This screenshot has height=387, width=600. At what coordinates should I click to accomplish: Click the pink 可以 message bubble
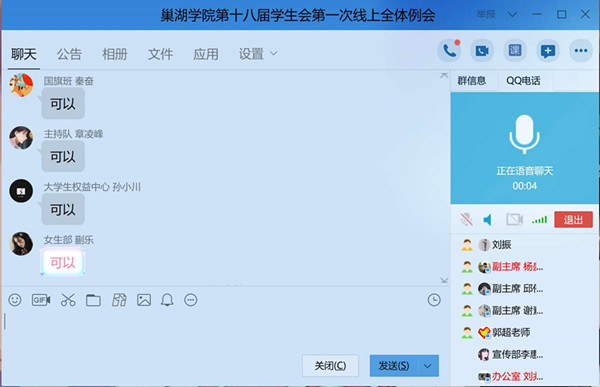63,263
